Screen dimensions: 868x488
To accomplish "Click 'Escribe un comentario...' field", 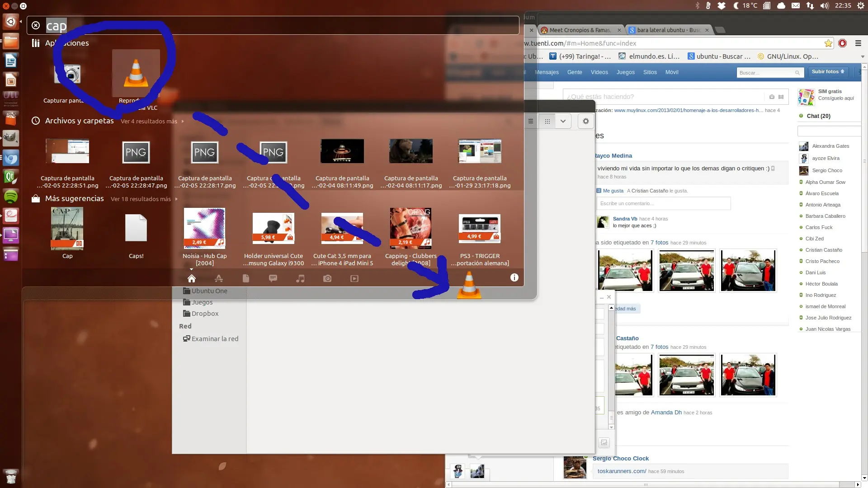I will [x=664, y=203].
